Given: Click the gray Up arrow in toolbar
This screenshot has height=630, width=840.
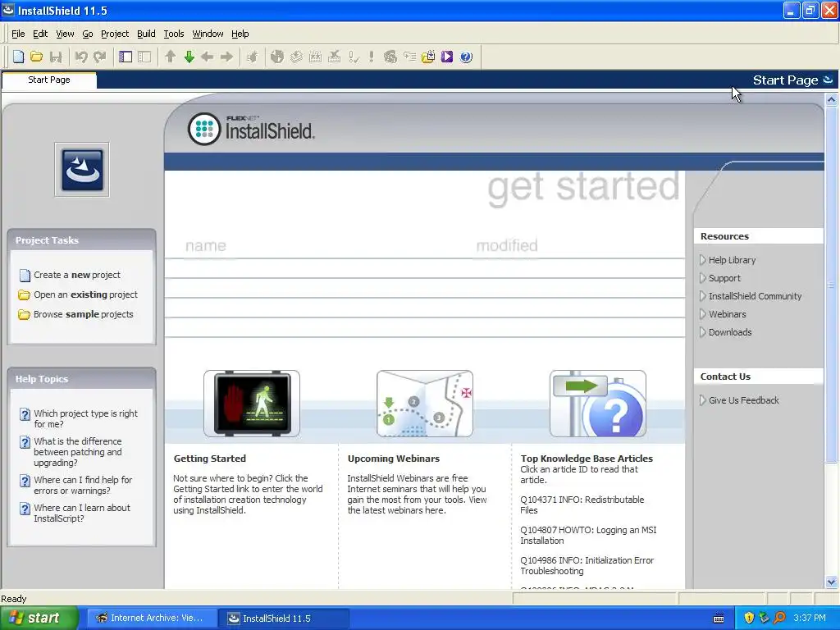Looking at the screenshot, I should coord(171,57).
